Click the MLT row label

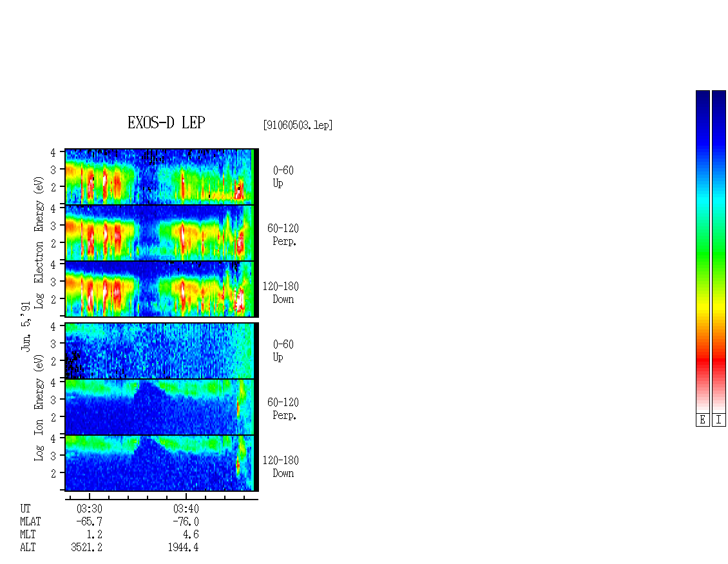[x=28, y=535]
